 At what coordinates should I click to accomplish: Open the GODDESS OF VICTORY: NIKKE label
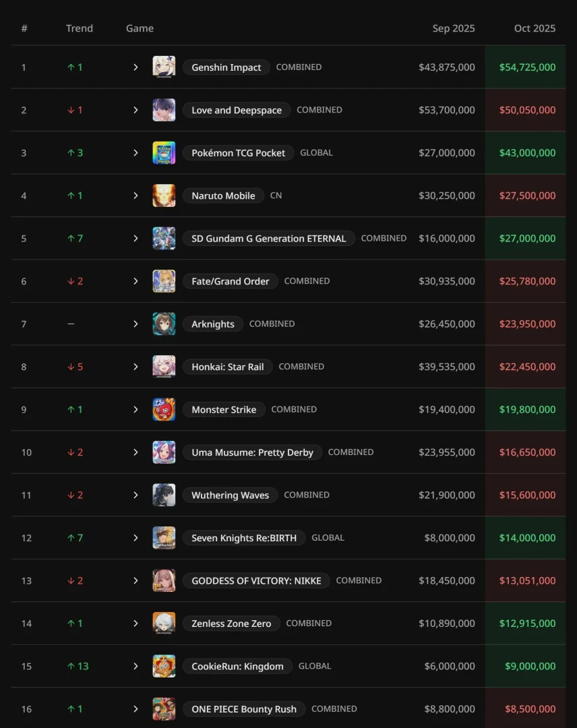pyautogui.click(x=256, y=581)
